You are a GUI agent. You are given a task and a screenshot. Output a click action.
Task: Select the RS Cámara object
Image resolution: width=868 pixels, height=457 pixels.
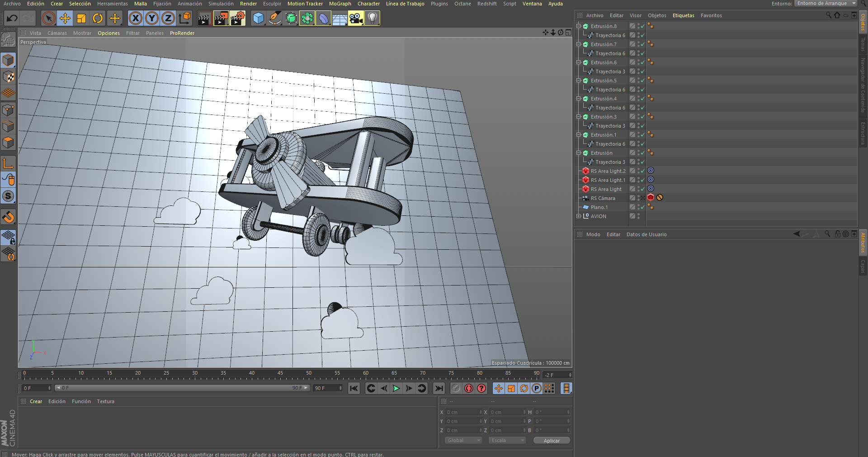tap(603, 198)
